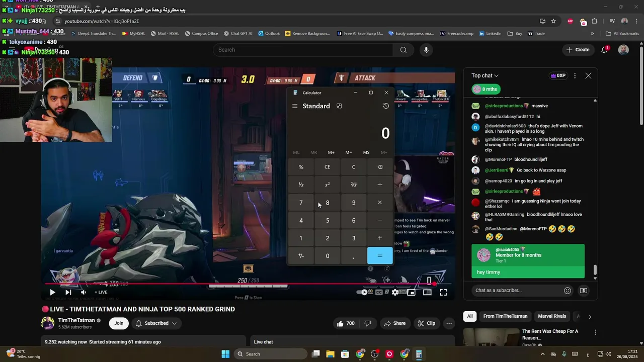Image resolution: width=644 pixels, height=362 pixels.
Task: Bookmark this page with star icon
Action: pyautogui.click(x=553, y=21)
